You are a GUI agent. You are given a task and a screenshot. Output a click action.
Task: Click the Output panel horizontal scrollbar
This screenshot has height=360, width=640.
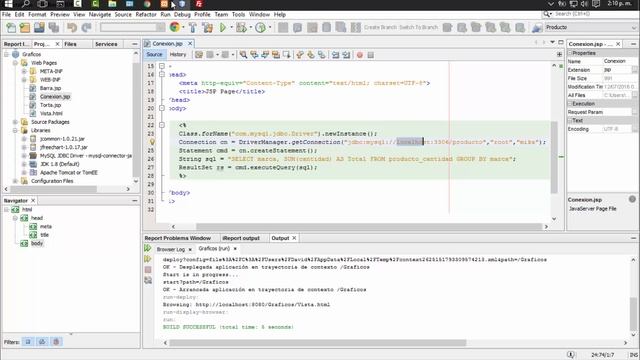(x=318, y=343)
